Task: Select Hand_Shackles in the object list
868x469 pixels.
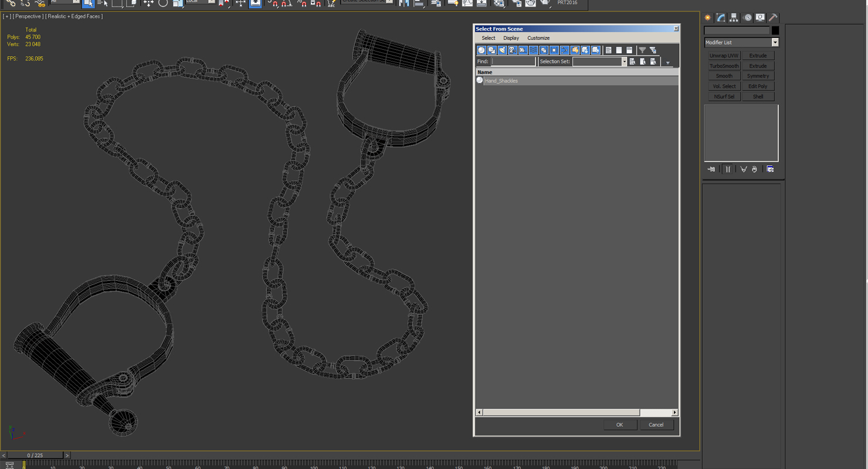Action: click(577, 81)
